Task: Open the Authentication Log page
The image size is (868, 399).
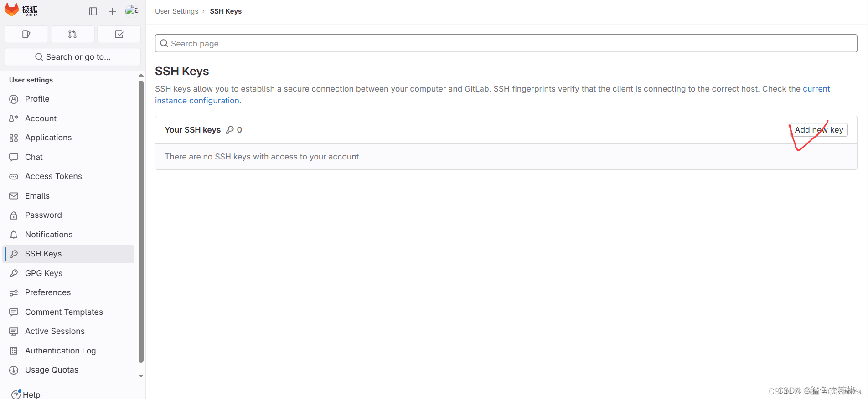Action: (x=60, y=351)
